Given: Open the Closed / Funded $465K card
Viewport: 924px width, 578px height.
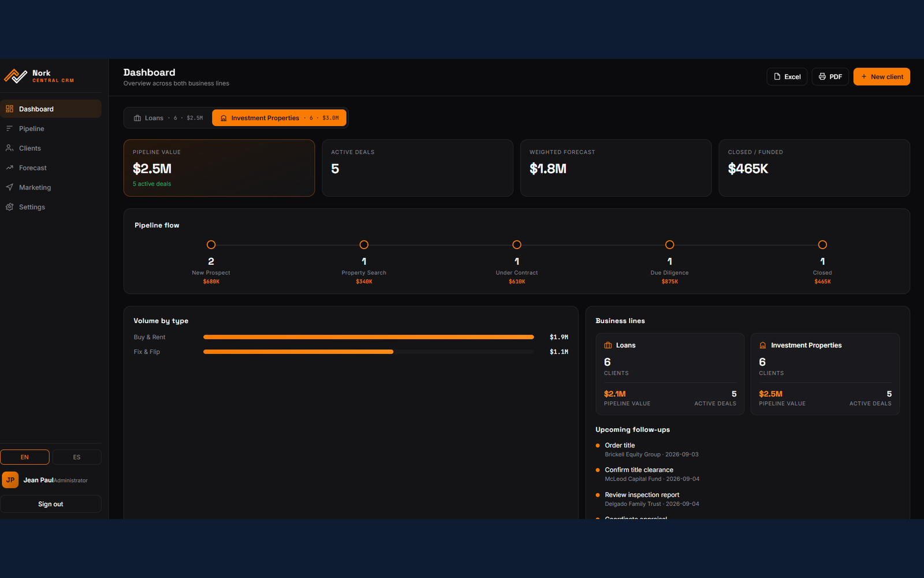Looking at the screenshot, I should click(x=814, y=168).
